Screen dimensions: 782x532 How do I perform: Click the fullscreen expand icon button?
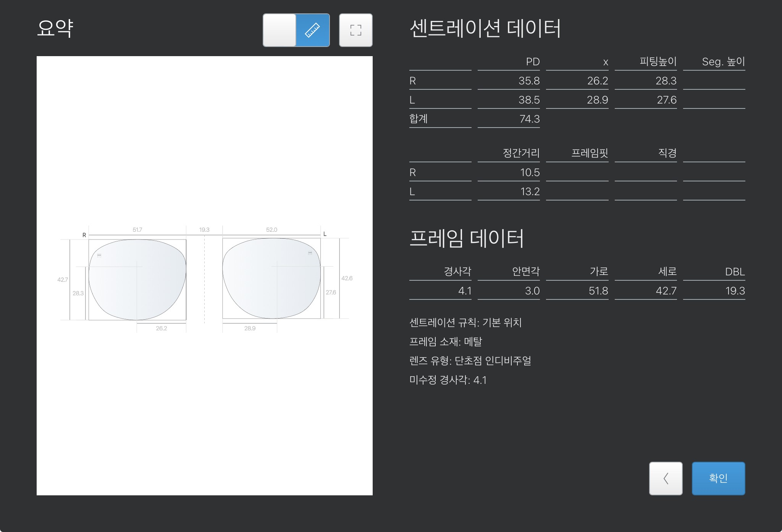355,30
